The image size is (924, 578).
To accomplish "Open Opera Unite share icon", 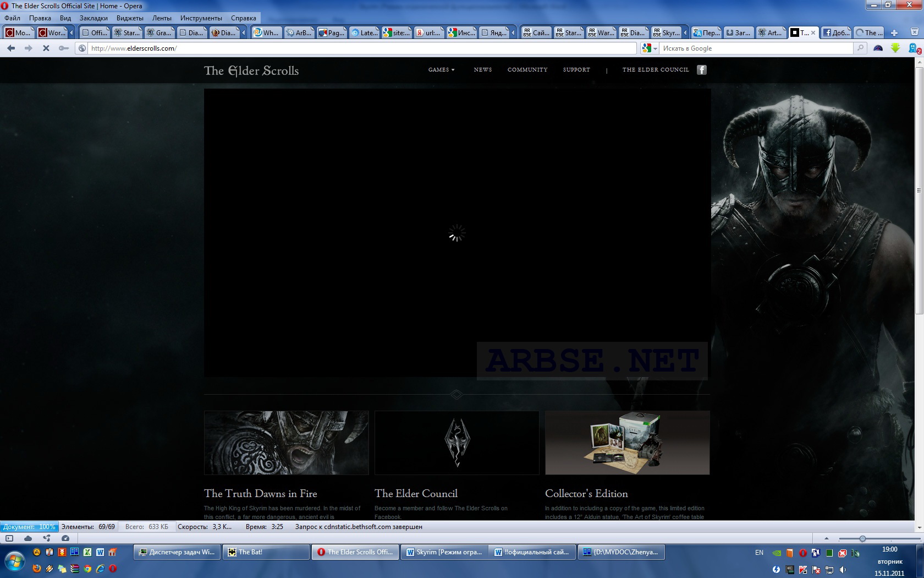I will pyautogui.click(x=47, y=538).
